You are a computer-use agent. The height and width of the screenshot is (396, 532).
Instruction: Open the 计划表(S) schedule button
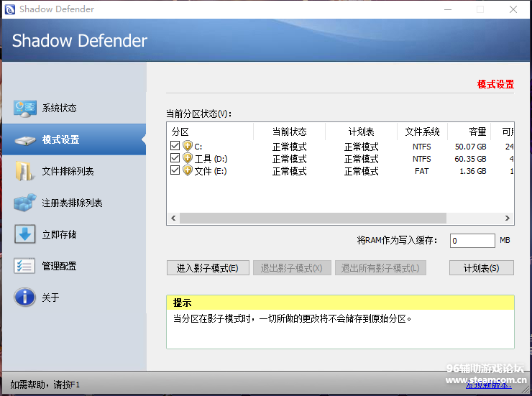pos(481,268)
